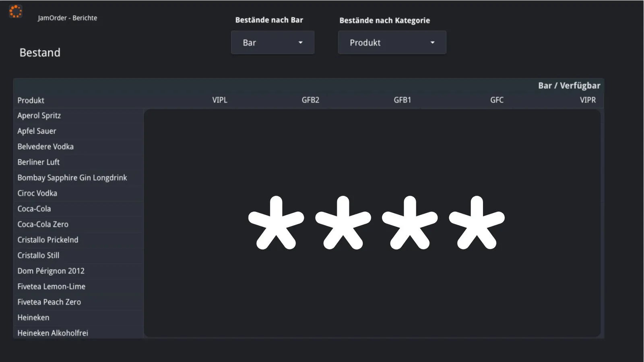Select the Belvedere Vodka row
644x362 pixels.
[x=78, y=147]
